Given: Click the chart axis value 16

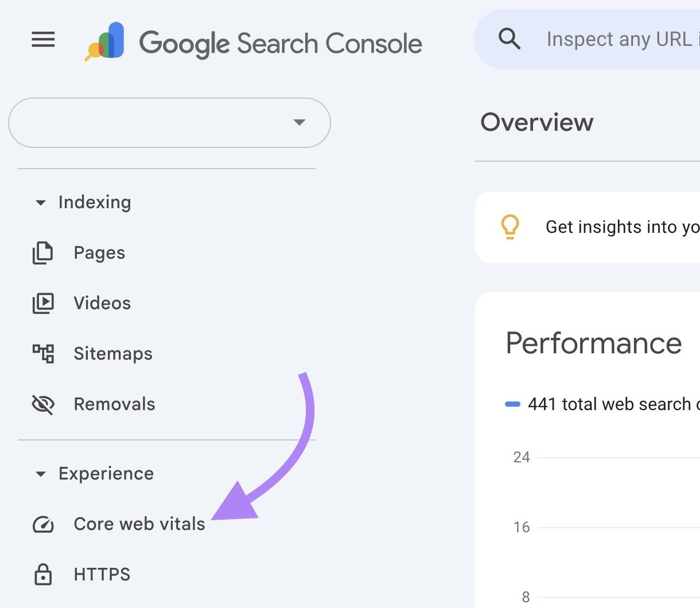Looking at the screenshot, I should (x=522, y=527).
